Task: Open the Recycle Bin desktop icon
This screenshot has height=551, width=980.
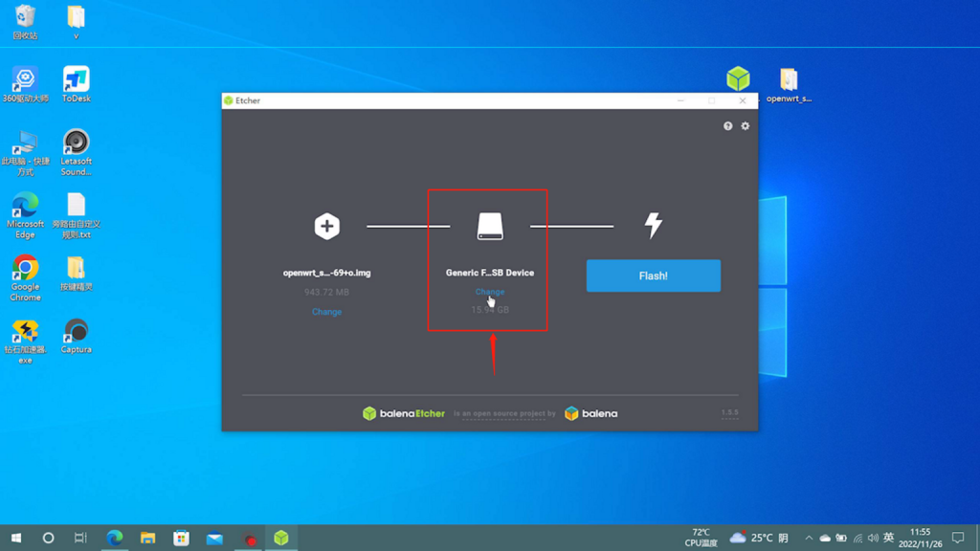Action: coord(25,22)
